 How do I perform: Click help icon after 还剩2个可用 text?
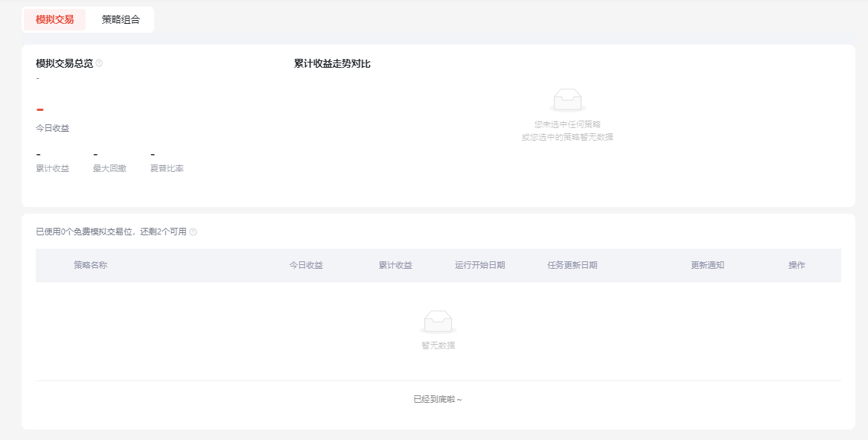[193, 232]
